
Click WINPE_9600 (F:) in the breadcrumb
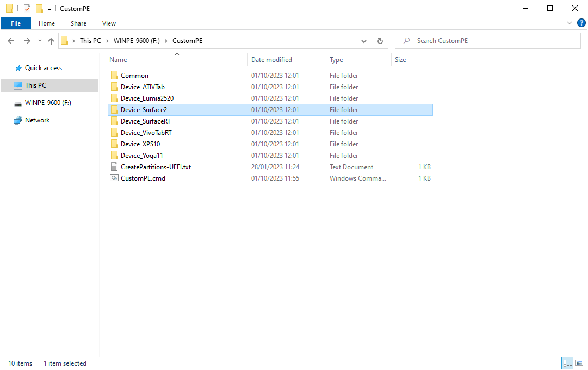137,40
